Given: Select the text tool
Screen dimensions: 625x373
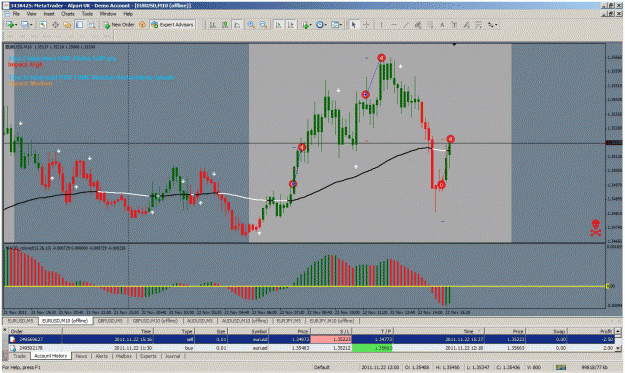Looking at the screenshot, I should click(442, 25).
